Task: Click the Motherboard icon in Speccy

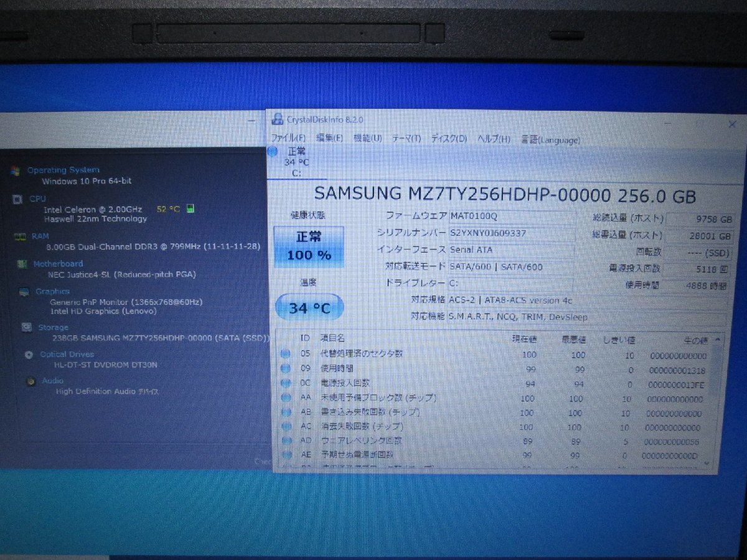Action: pyautogui.click(x=22, y=264)
